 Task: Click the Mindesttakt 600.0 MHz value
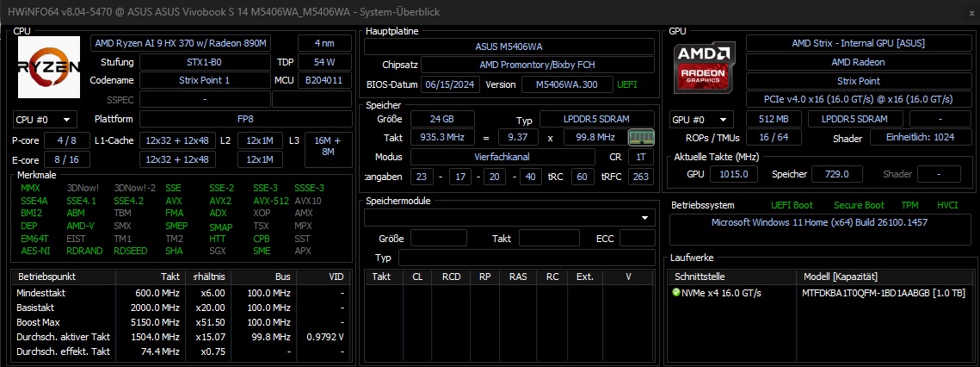(x=157, y=292)
